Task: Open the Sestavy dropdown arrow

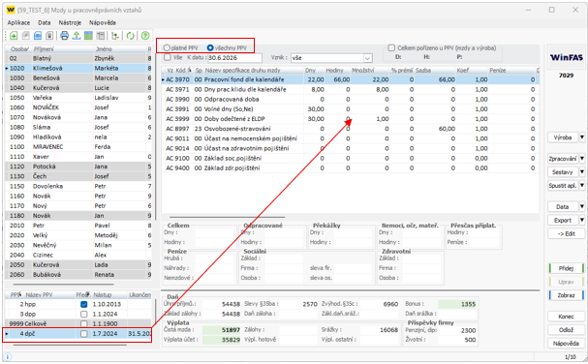Action: (x=582, y=172)
